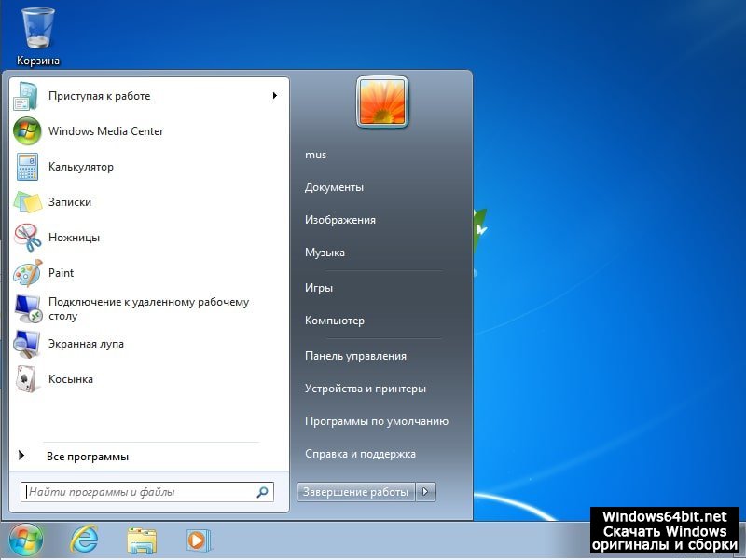Expand Все программы list
The width and height of the screenshot is (746, 560).
pyautogui.click(x=87, y=457)
